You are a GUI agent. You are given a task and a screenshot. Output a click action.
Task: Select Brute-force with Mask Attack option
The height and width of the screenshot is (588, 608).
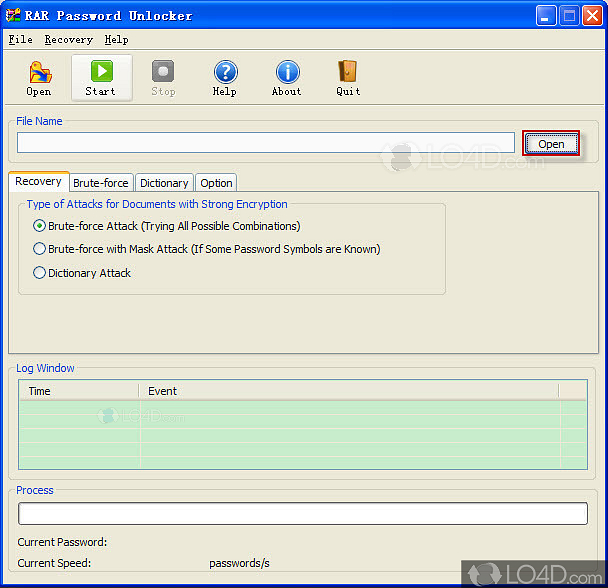[x=39, y=249]
